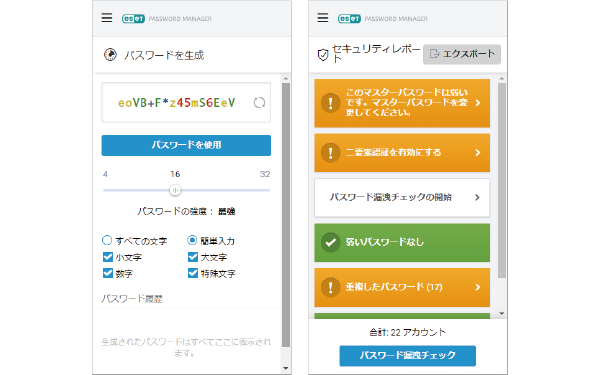600x375 pixels.
Task: Expand パスワード漏洩チェックの開始 chevron
Action: click(x=477, y=197)
